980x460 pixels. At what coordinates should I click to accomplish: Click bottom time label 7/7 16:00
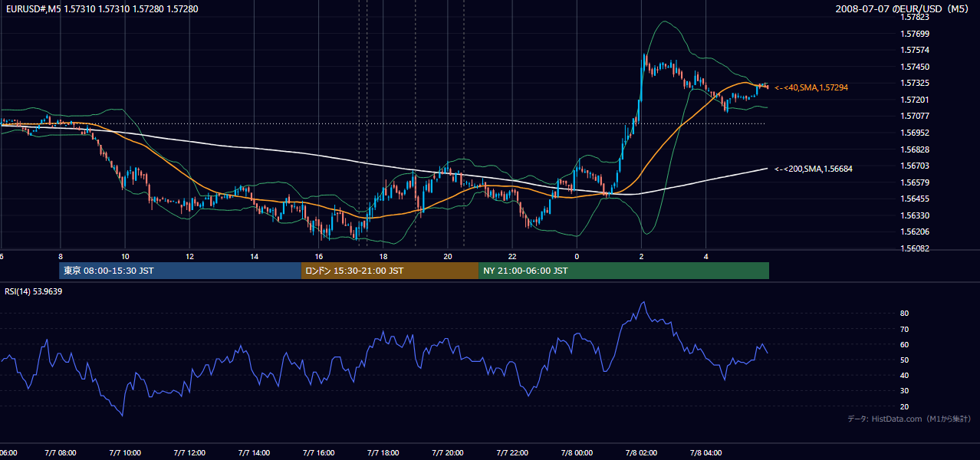coord(318,453)
